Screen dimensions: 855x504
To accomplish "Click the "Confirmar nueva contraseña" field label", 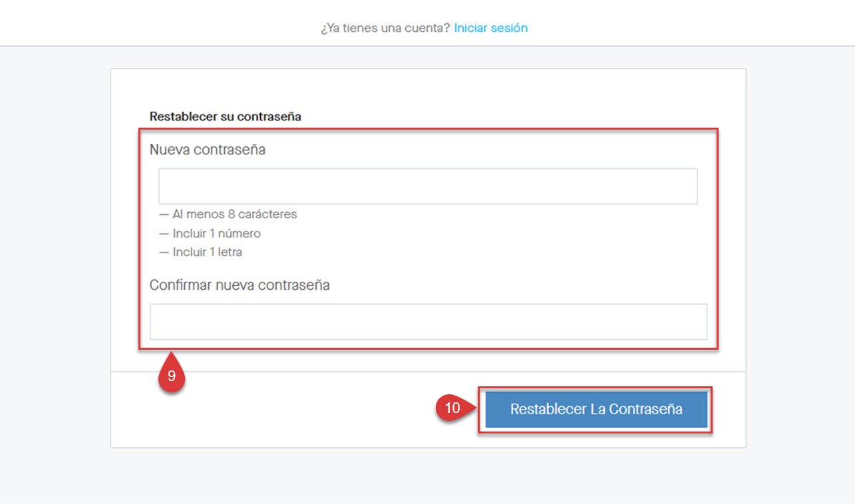I will [239, 285].
